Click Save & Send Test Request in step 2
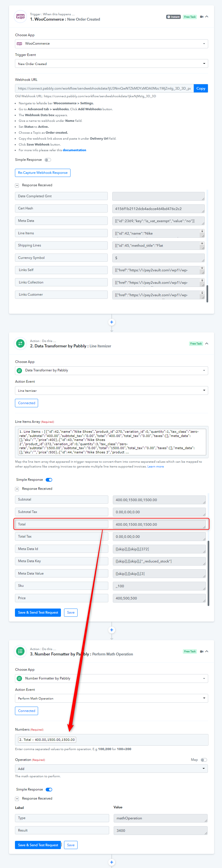This screenshot has height=868, width=222. (38, 612)
